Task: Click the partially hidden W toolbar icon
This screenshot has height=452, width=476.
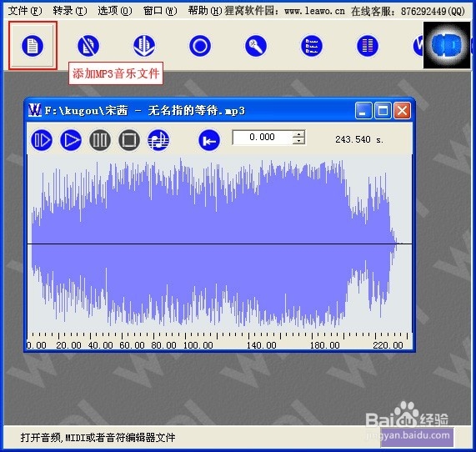Action: [418, 46]
